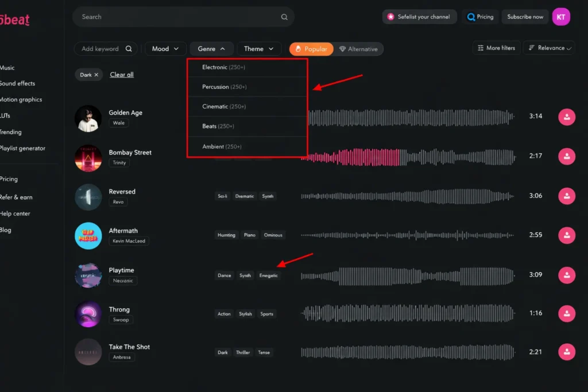Remove the Dark filter chip with X
The height and width of the screenshot is (392, 588).
96,75
